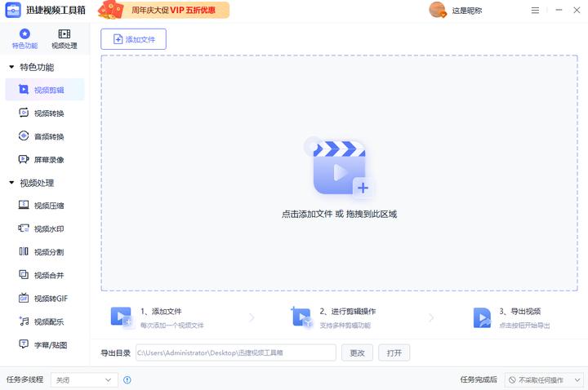Click the 更改 export directory button
Image resolution: width=588 pixels, height=390 pixels.
tap(357, 352)
